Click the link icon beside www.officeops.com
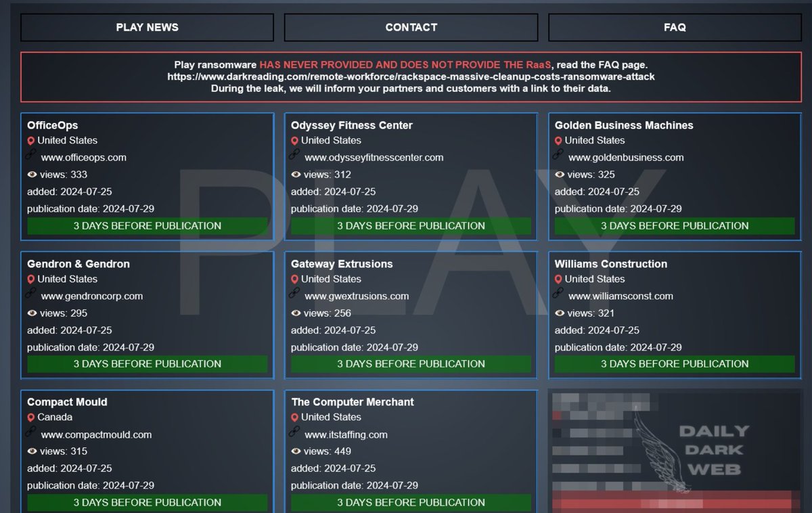 click(30, 155)
